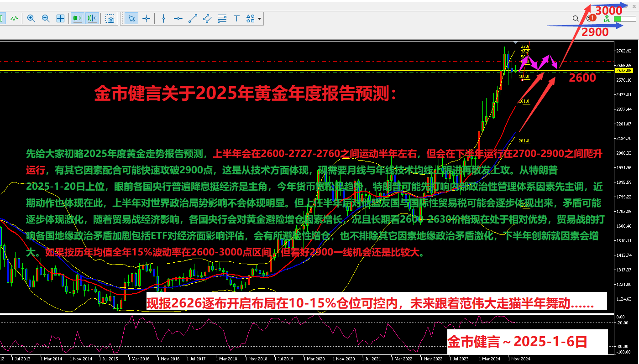Click date label 1 Nov 2024
The image size is (639, 364).
(x=519, y=359)
